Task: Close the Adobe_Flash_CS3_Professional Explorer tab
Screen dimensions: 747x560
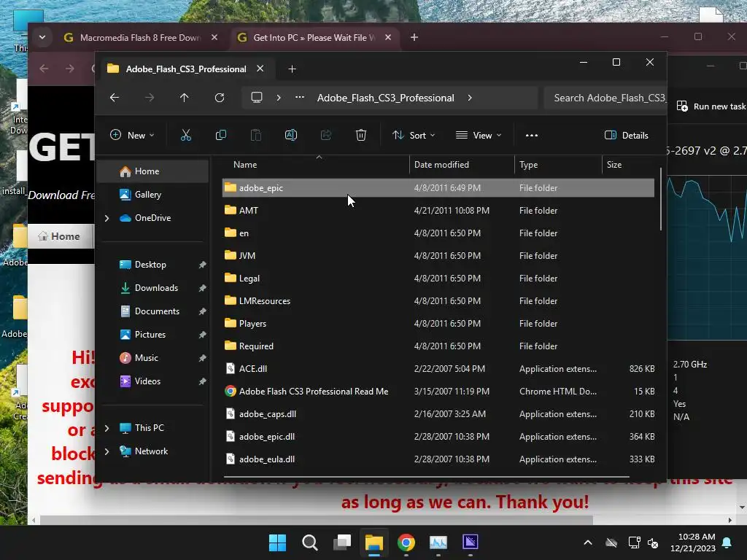Action: 260,69
